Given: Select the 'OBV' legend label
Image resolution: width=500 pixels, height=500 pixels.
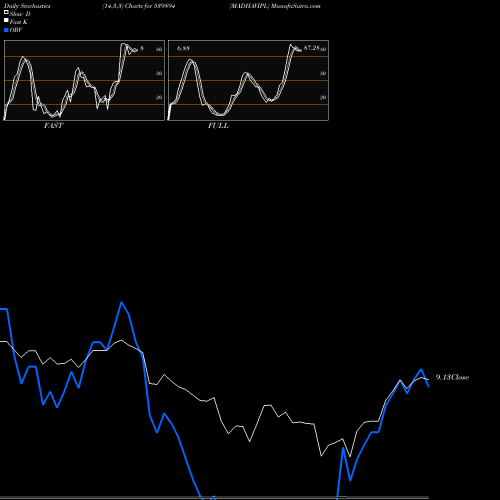Looking at the screenshot, I should click(16, 30).
